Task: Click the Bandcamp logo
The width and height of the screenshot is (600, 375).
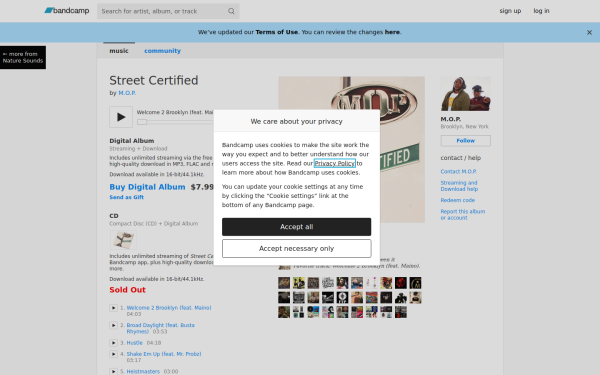Action: coord(67,11)
